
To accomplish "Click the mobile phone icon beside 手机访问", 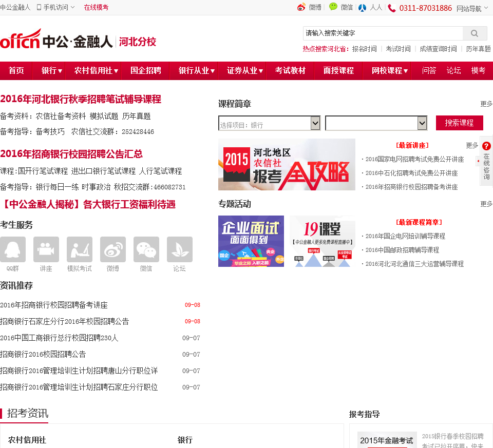I will pos(39,7).
